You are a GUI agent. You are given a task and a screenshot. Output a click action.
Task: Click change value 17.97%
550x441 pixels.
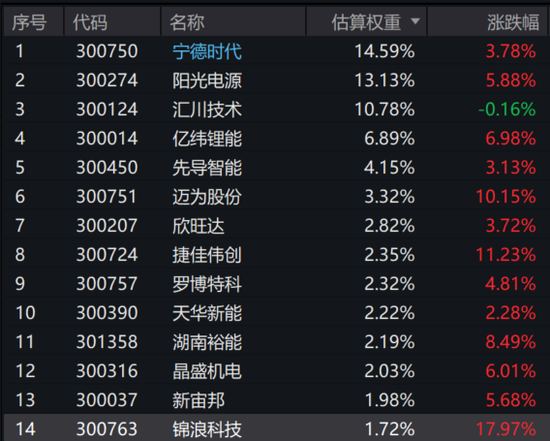coord(506,429)
